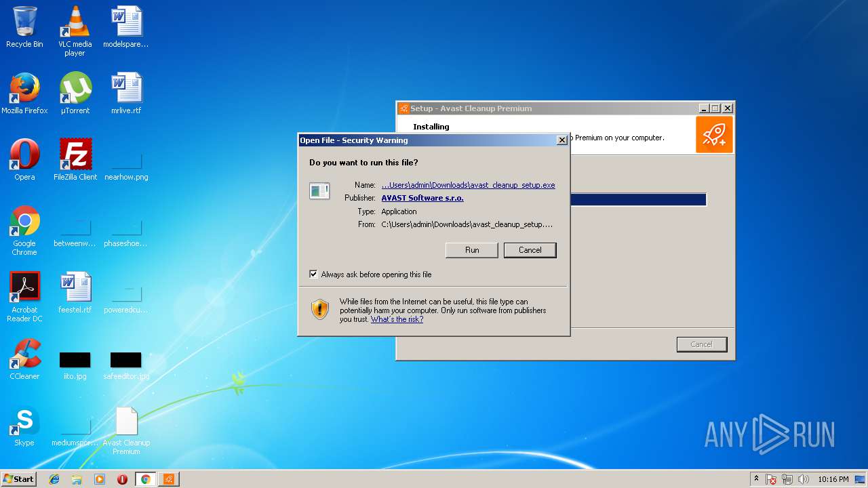Switch to the Avast setup taskbar button
868x488 pixels.
click(169, 479)
